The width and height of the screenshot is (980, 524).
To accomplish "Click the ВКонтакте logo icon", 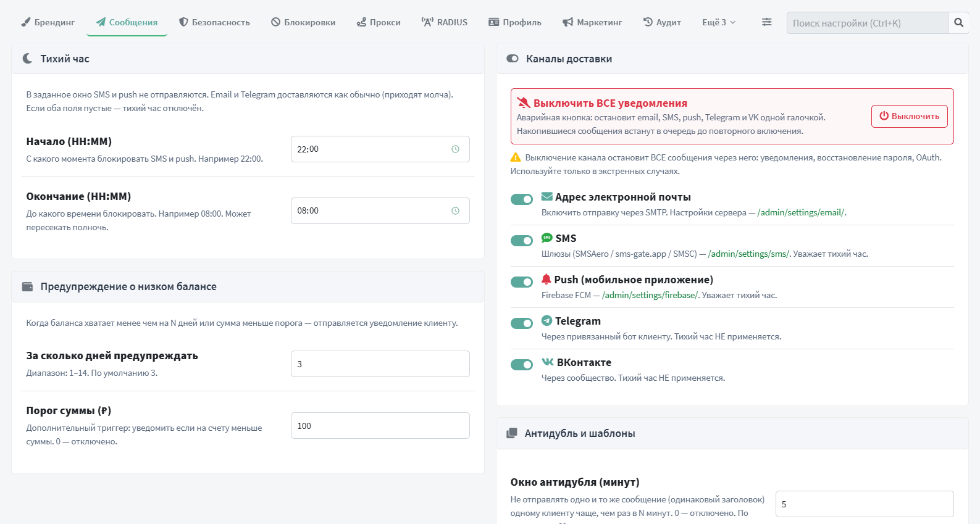I will click(548, 362).
